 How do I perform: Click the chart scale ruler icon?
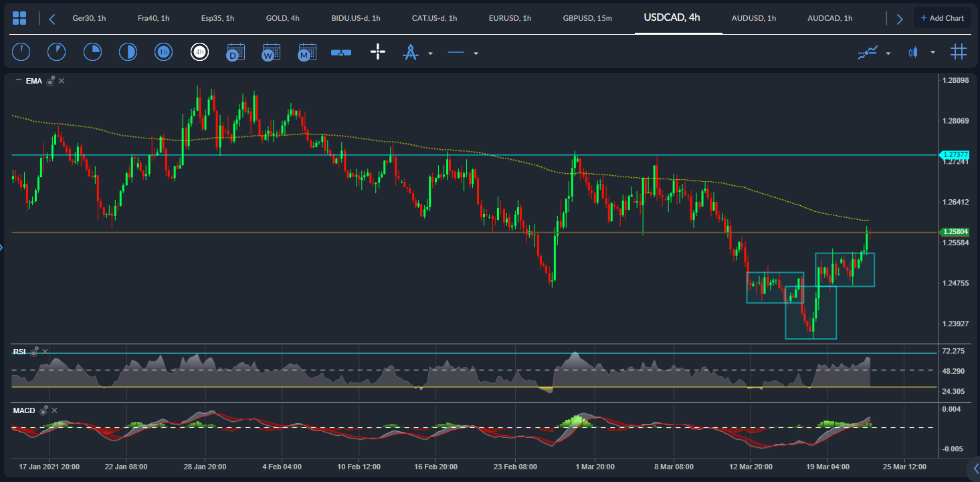point(341,52)
